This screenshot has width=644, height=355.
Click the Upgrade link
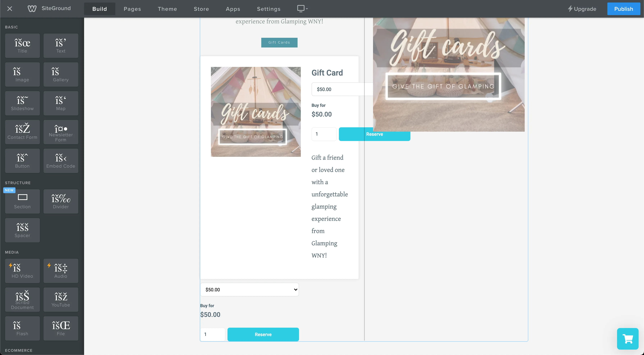582,9
